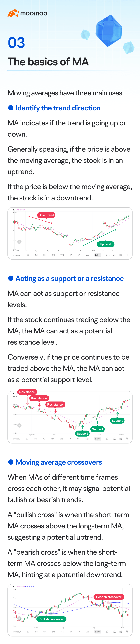Click the bullish crossover highlight circle on the chart
140x644 pixels.
tap(51, 613)
